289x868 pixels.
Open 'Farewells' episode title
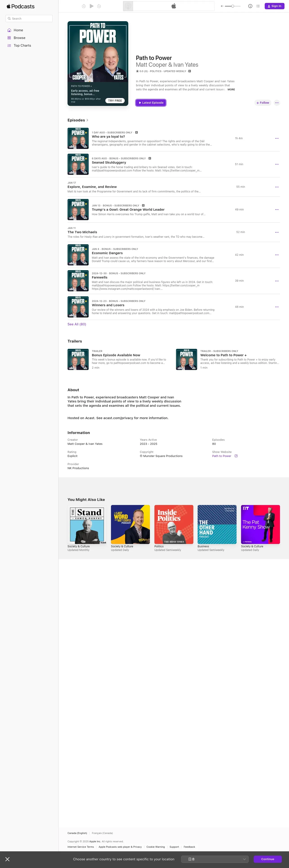coord(99,278)
